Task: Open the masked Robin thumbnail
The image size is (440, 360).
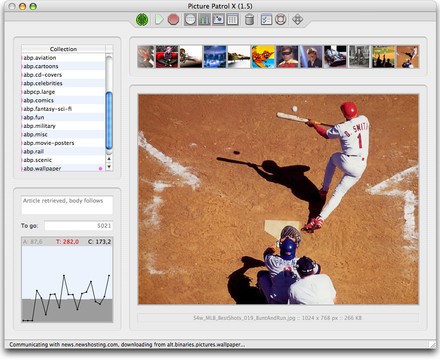Action: 287,57
